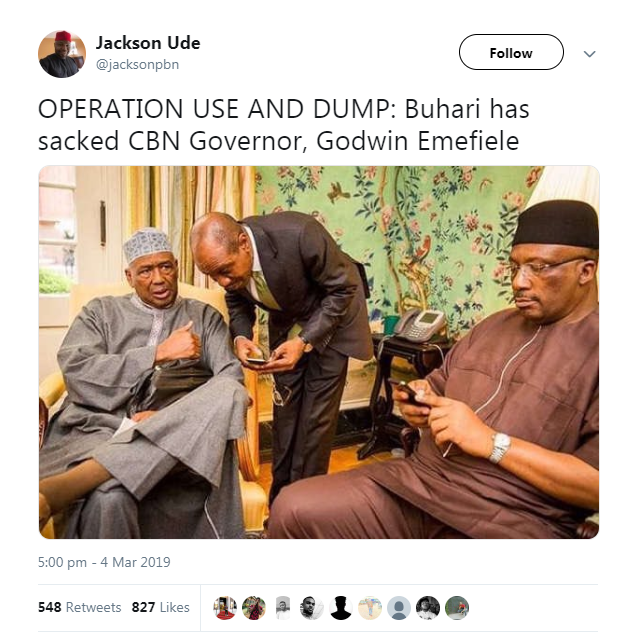Open the grayscale rounded-square liker avatar
This screenshot has height=634, width=634.
[x=283, y=608]
